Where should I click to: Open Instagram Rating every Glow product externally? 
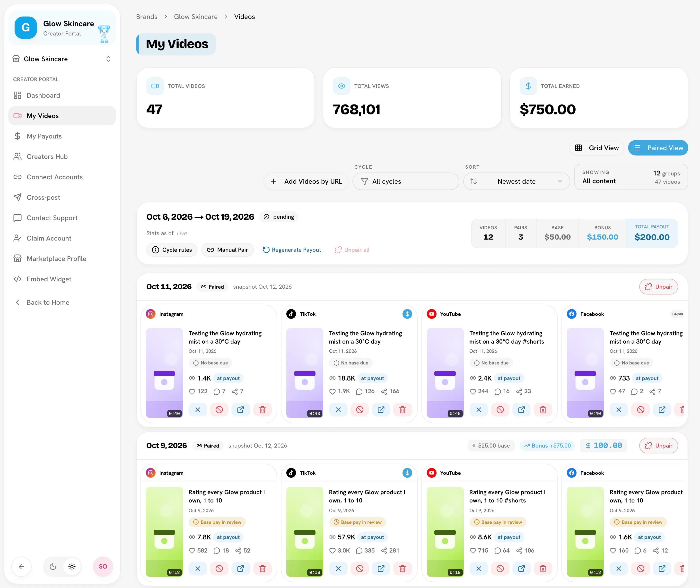pos(240,569)
